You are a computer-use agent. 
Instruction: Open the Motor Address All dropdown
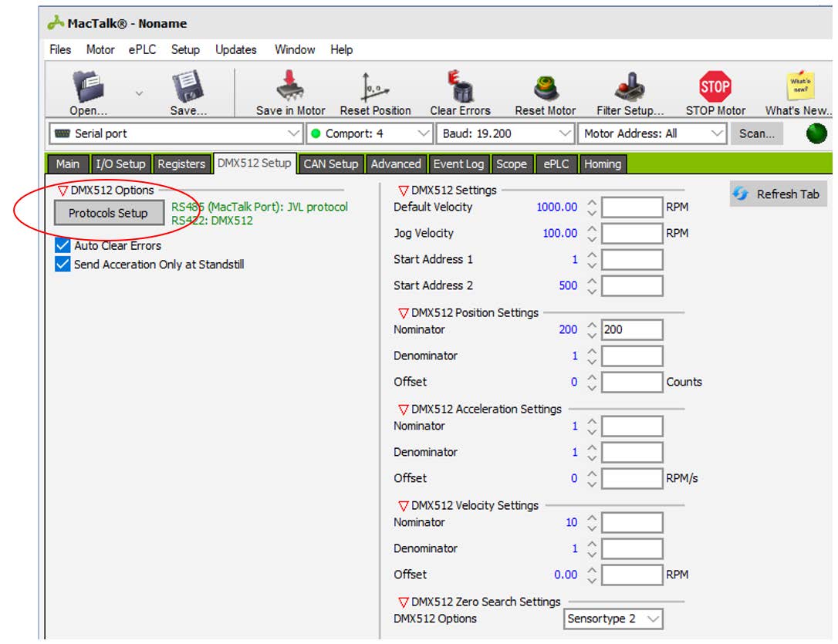(652, 133)
